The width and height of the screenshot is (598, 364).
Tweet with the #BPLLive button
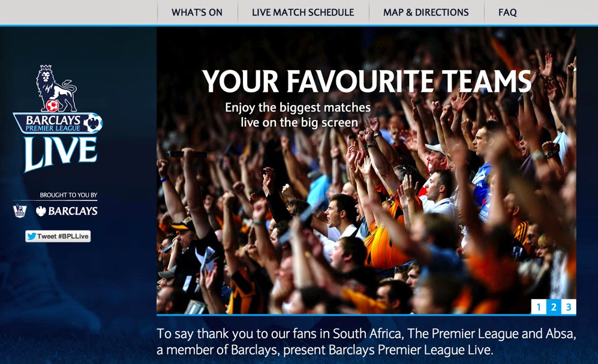pos(58,236)
